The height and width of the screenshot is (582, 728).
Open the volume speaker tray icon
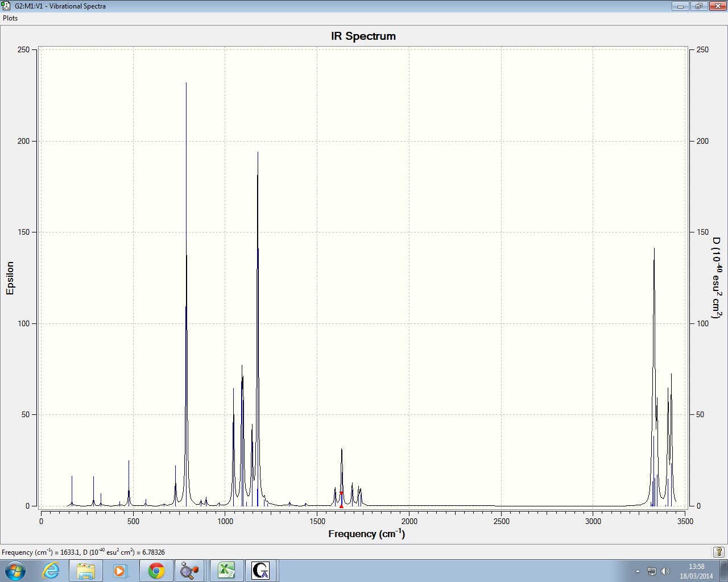click(665, 571)
